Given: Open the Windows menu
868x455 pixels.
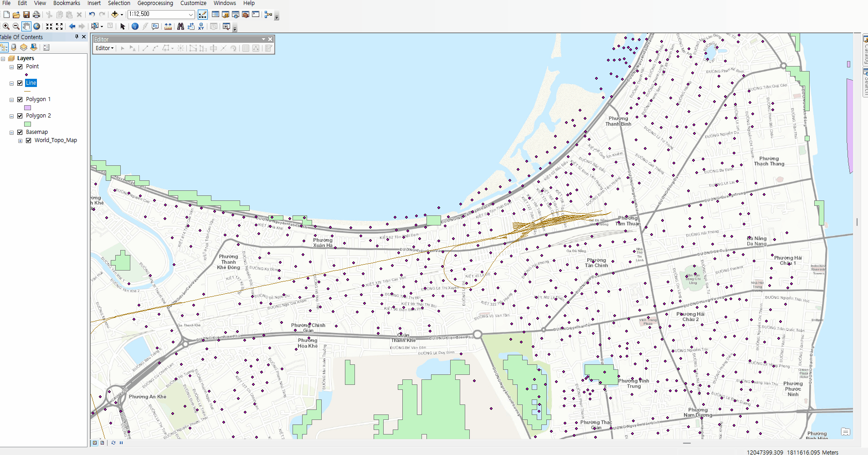Looking at the screenshot, I should click(225, 3).
